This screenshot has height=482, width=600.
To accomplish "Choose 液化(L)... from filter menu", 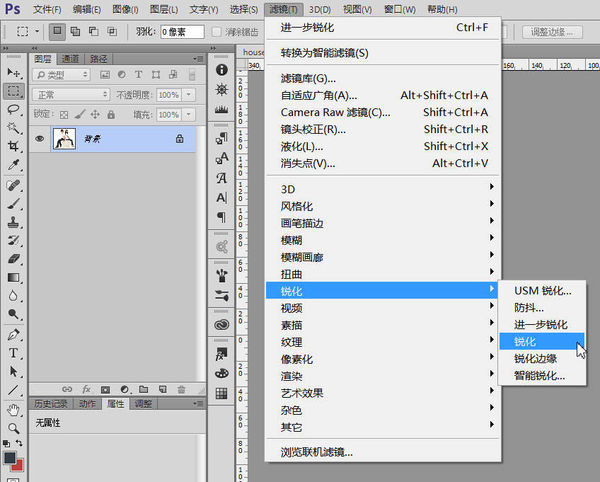I will tap(383, 146).
